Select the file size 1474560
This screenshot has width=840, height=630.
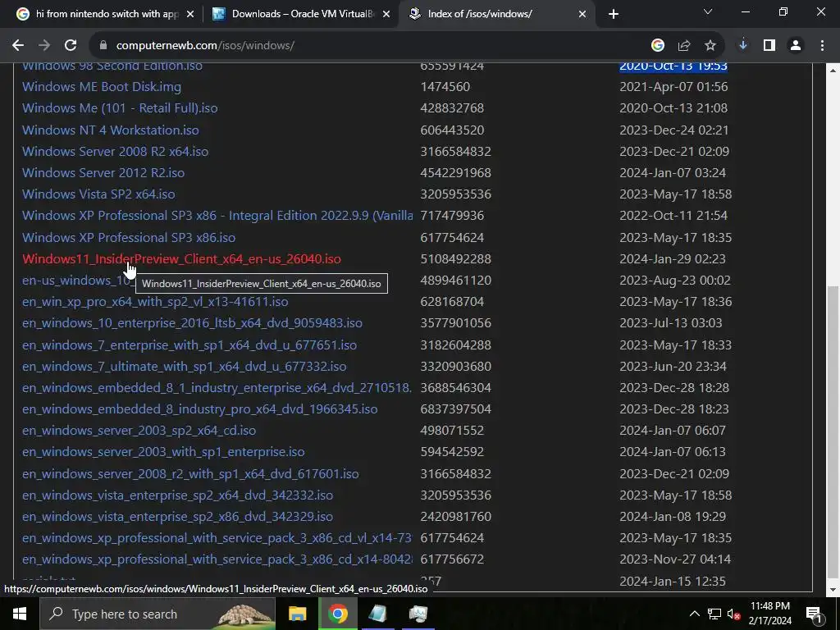(x=445, y=87)
